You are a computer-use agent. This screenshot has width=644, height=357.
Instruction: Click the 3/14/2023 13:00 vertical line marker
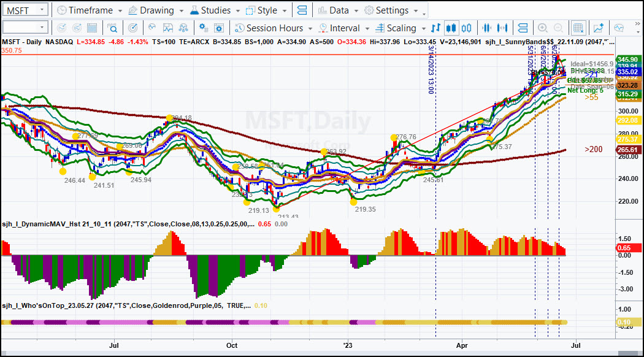pyautogui.click(x=431, y=70)
